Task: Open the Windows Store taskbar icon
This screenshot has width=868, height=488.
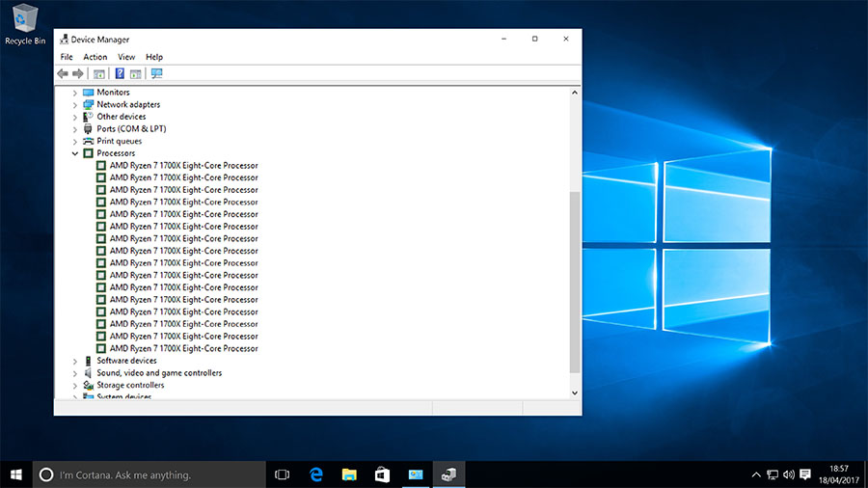Action: (x=383, y=474)
